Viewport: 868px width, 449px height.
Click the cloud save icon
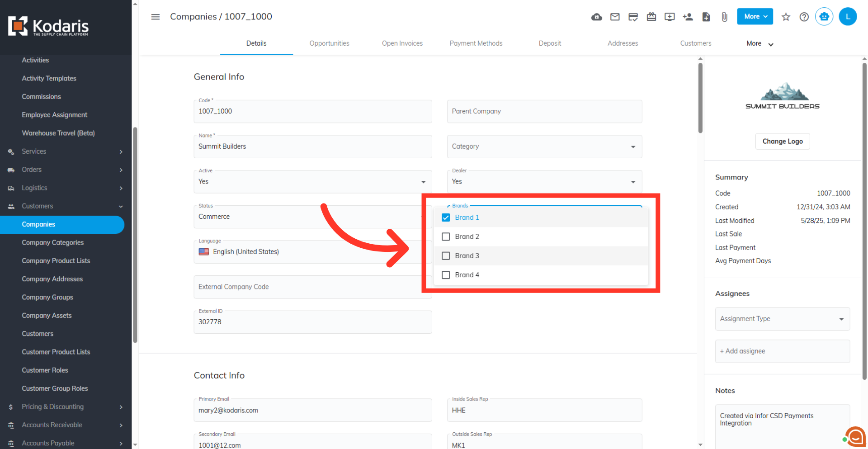(596, 17)
